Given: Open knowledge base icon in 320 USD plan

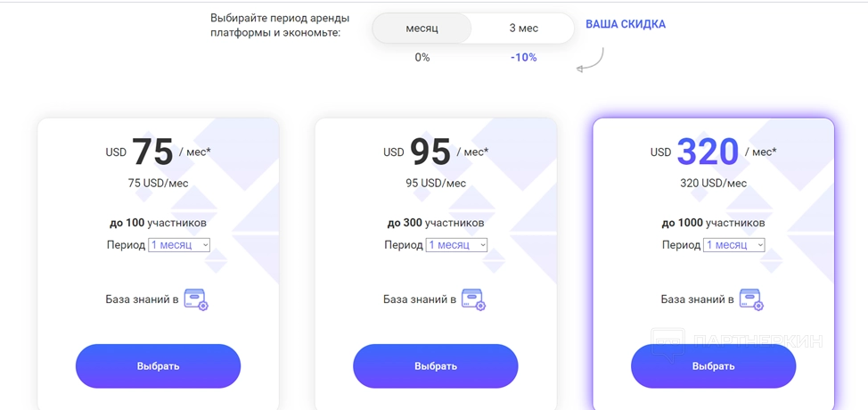Looking at the screenshot, I should pyautogui.click(x=751, y=299).
